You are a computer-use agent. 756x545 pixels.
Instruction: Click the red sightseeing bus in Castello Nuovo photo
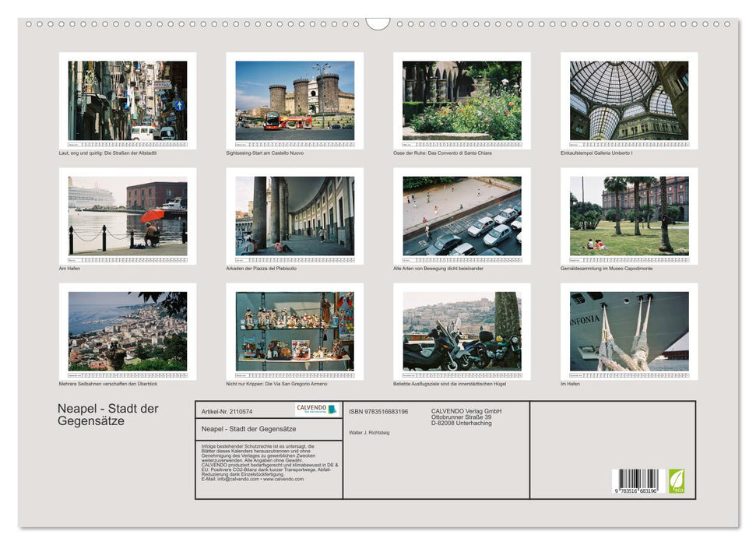pos(286,123)
